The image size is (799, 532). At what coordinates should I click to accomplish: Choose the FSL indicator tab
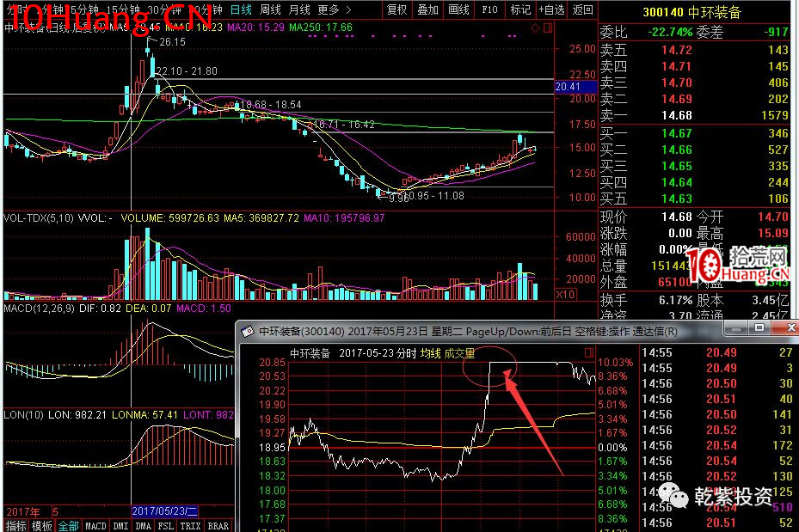pyautogui.click(x=166, y=526)
